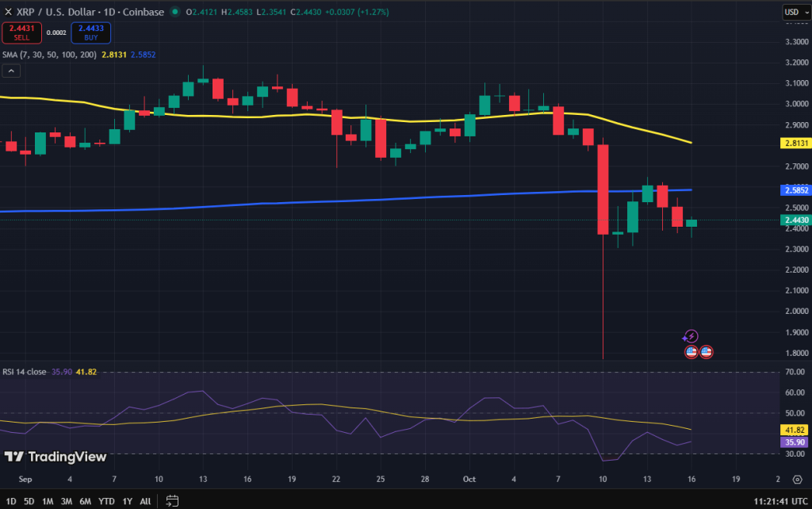
Task: Show the All time range
Action: pyautogui.click(x=145, y=501)
